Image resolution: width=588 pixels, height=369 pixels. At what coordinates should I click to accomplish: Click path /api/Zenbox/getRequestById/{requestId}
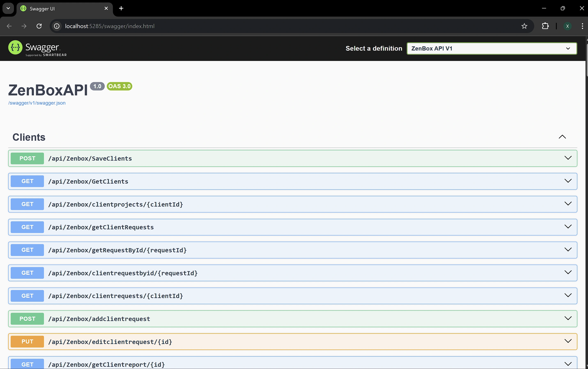[117, 250]
